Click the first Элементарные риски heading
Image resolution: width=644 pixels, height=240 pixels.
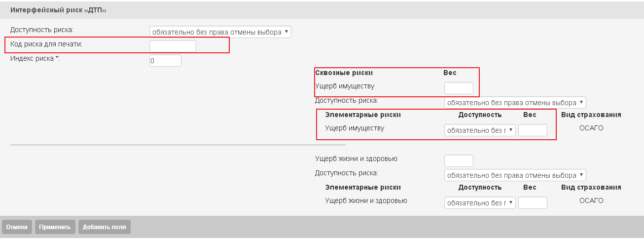tap(363, 115)
